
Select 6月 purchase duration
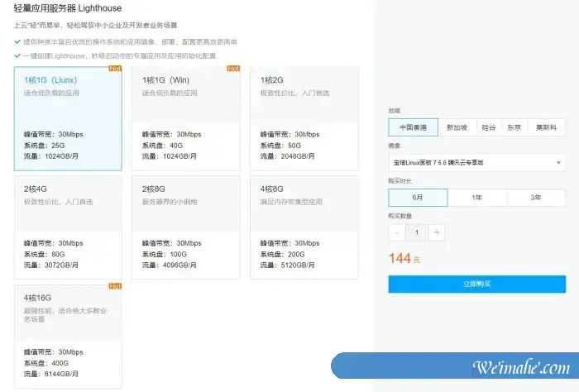tap(418, 198)
